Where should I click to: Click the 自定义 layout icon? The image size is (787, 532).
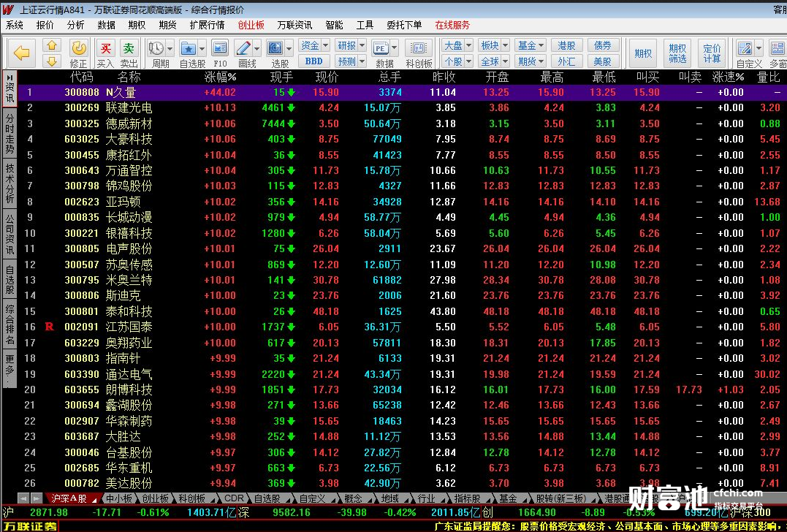point(745,48)
